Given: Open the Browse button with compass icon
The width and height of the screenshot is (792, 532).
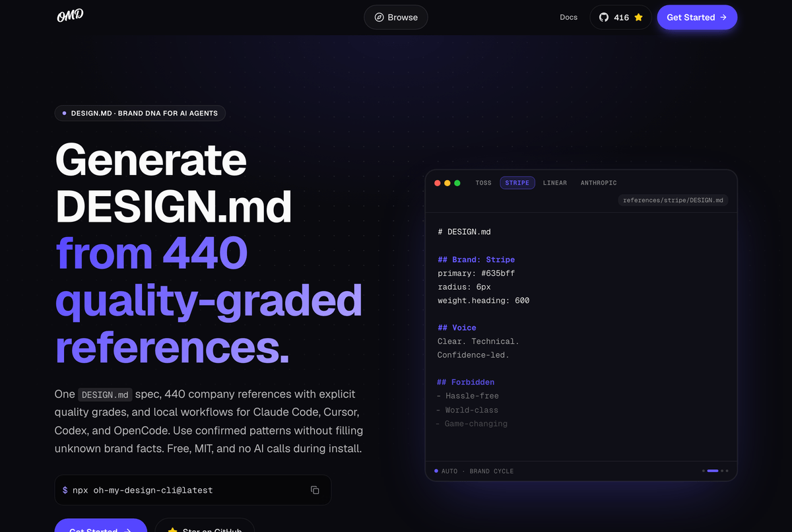Looking at the screenshot, I should [x=396, y=17].
